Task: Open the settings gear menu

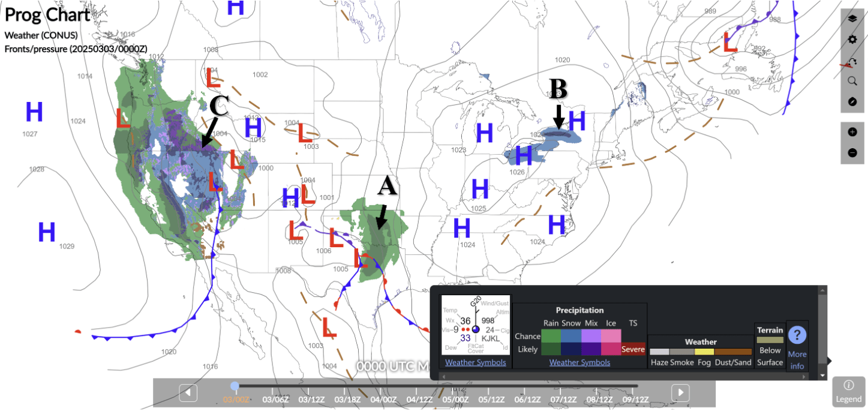Action: click(852, 40)
